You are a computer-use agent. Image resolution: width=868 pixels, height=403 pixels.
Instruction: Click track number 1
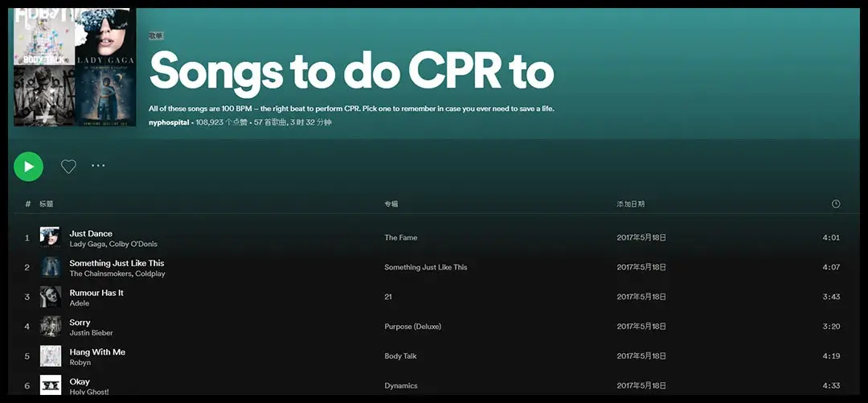point(27,238)
